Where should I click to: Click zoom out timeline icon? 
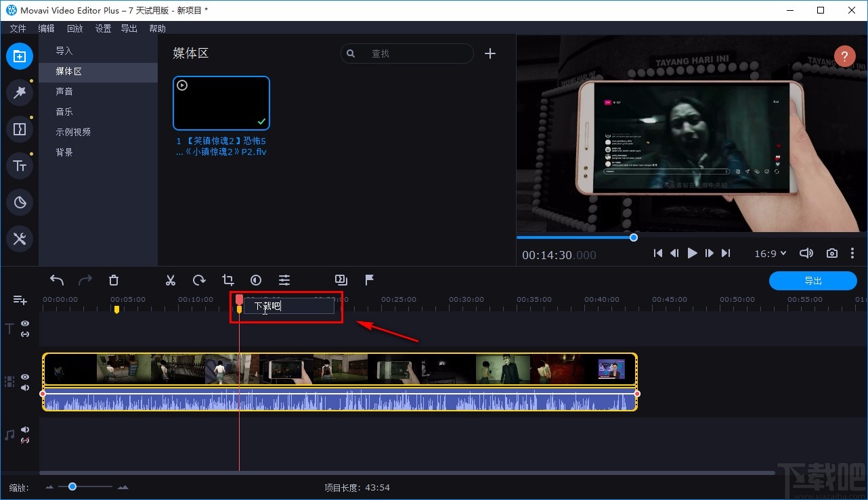pos(49,487)
